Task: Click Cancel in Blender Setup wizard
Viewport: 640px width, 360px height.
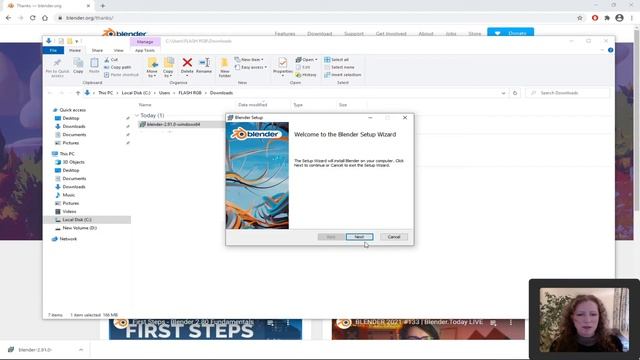Action: click(394, 237)
